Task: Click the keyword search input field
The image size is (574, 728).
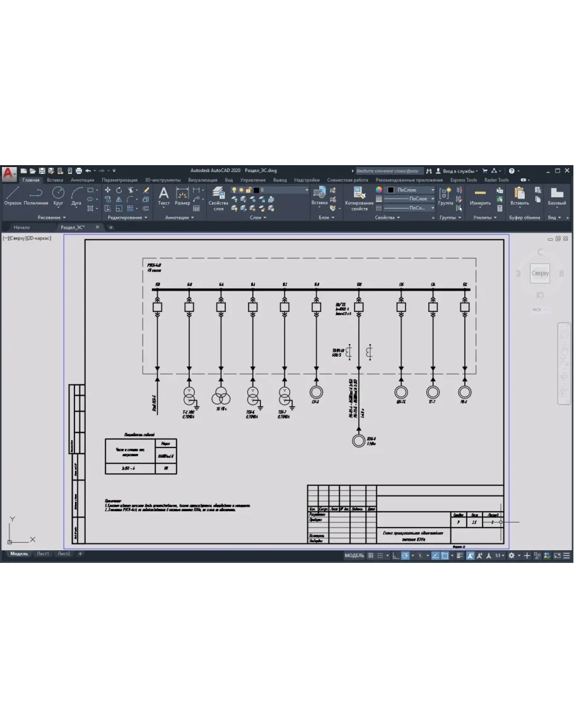Action: [x=389, y=171]
